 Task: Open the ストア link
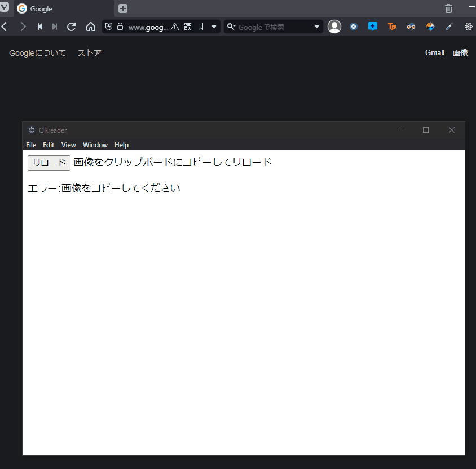pyautogui.click(x=89, y=53)
